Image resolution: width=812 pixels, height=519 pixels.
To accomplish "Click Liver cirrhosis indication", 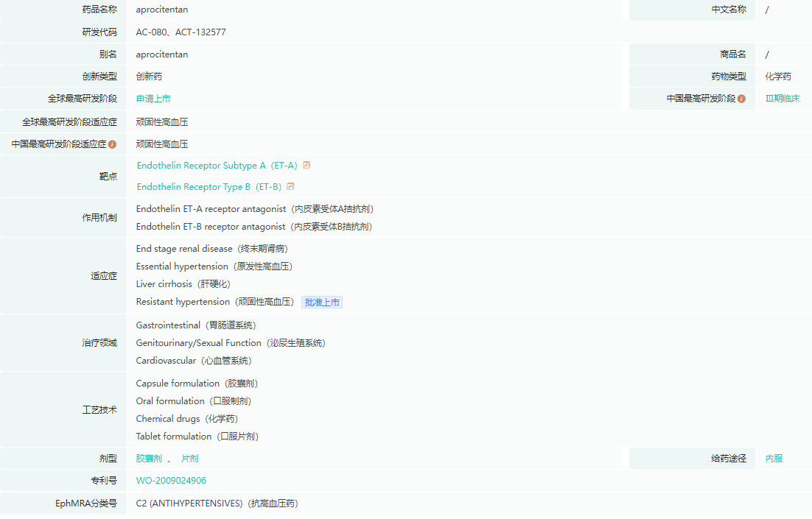I will [x=183, y=284].
